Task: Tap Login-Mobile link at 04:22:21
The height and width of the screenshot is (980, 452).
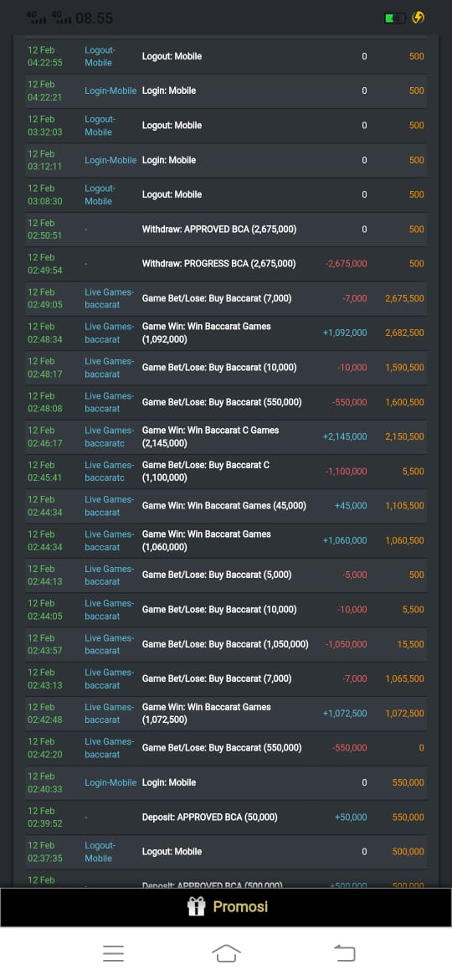Action: (110, 90)
